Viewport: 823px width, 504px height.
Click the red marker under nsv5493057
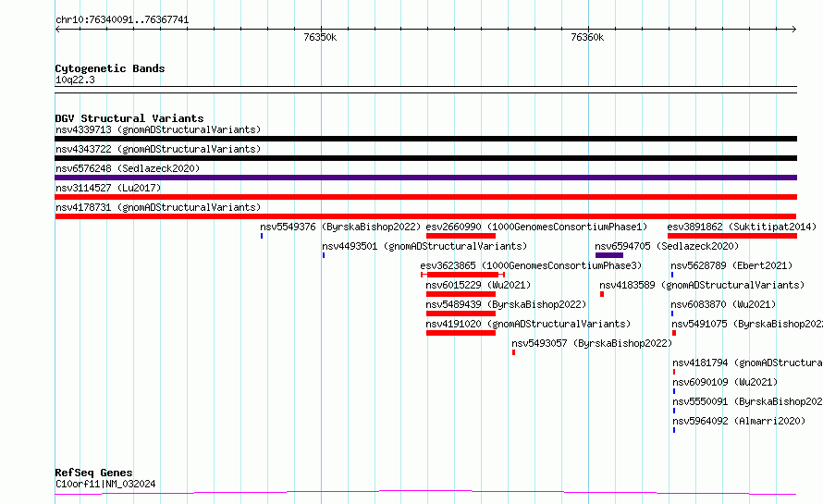point(513,352)
